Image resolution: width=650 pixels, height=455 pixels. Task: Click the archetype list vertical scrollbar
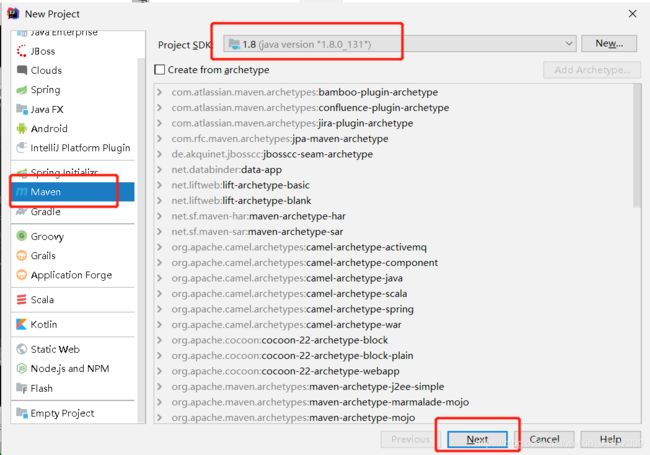pyautogui.click(x=637, y=147)
